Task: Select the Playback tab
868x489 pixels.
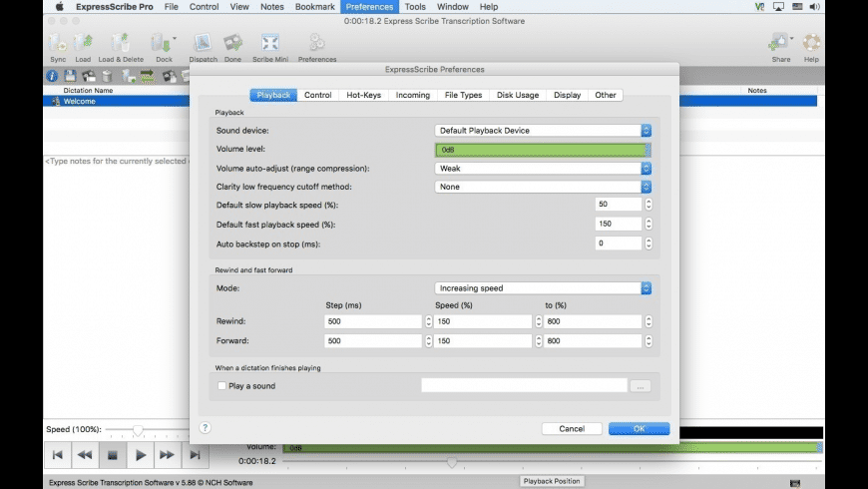Action: click(x=273, y=95)
